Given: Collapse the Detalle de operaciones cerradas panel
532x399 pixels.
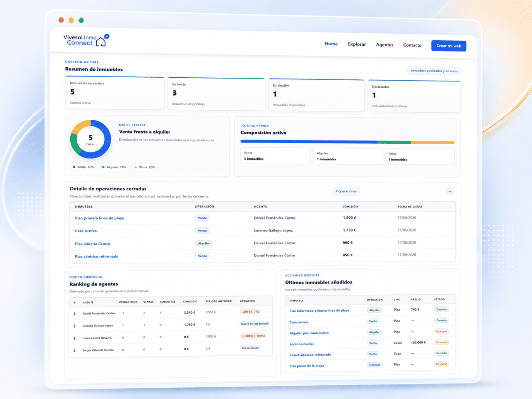Looking at the screenshot, I should tap(450, 191).
